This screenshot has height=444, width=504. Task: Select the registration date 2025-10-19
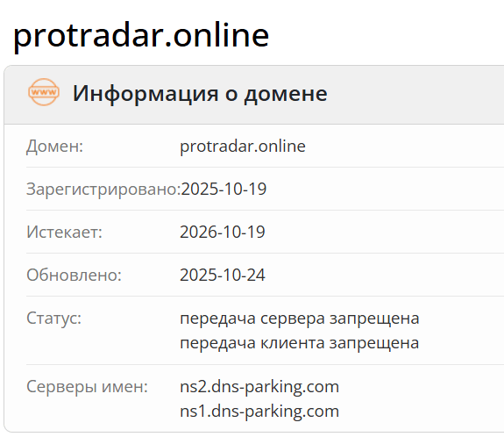(x=224, y=189)
